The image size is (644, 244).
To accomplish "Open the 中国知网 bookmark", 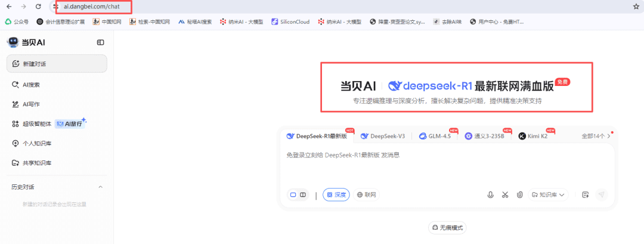I will point(107,21).
